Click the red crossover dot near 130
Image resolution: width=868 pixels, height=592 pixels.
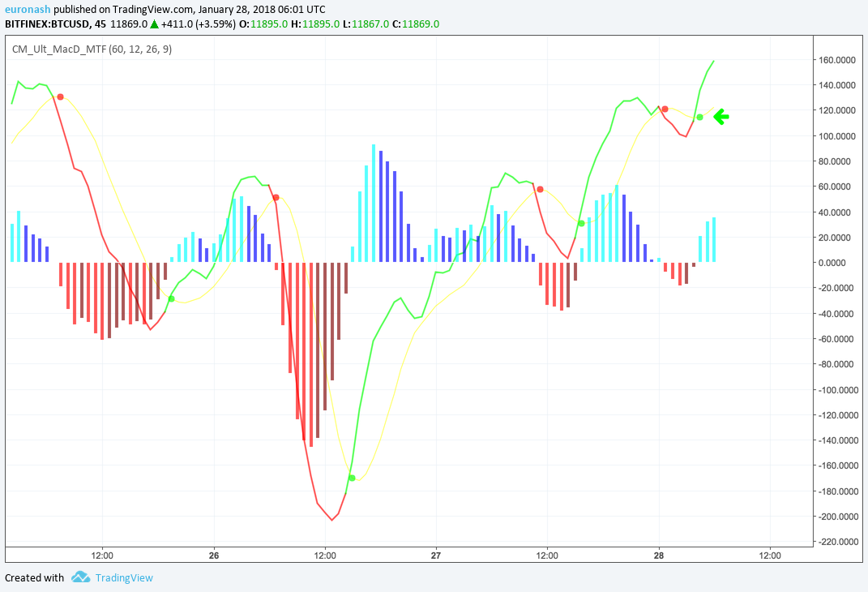[60, 97]
